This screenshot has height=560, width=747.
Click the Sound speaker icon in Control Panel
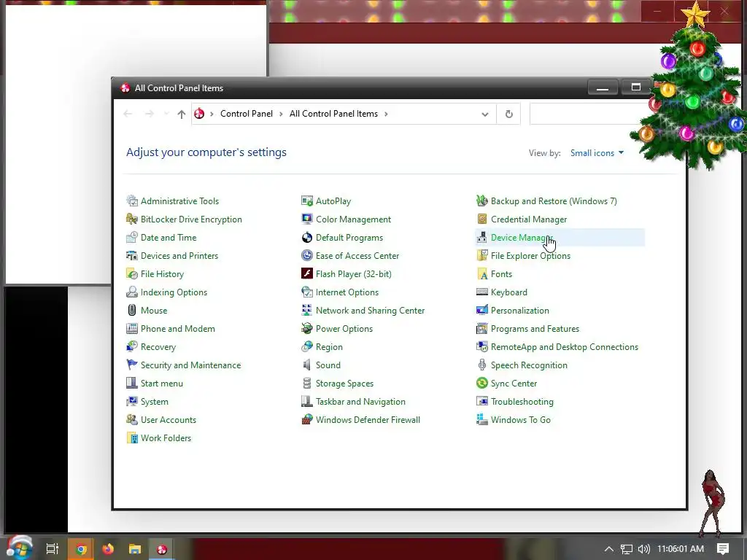click(307, 365)
